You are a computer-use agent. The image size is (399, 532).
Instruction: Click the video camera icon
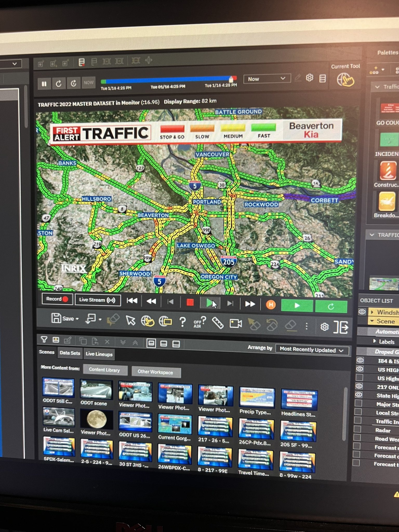click(x=236, y=324)
